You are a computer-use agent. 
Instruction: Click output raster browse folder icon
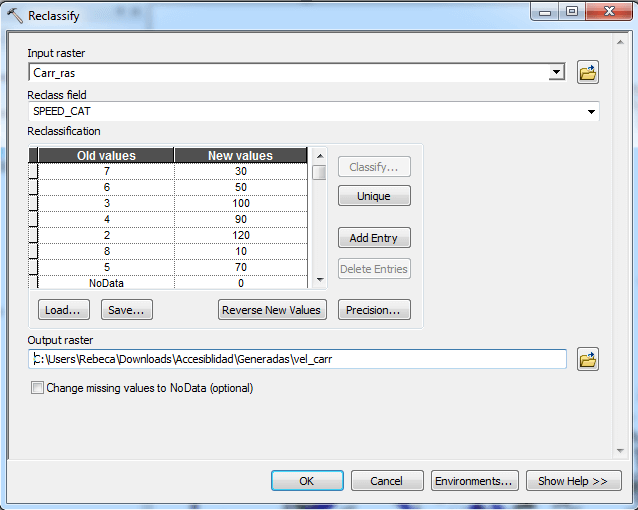pyautogui.click(x=588, y=359)
